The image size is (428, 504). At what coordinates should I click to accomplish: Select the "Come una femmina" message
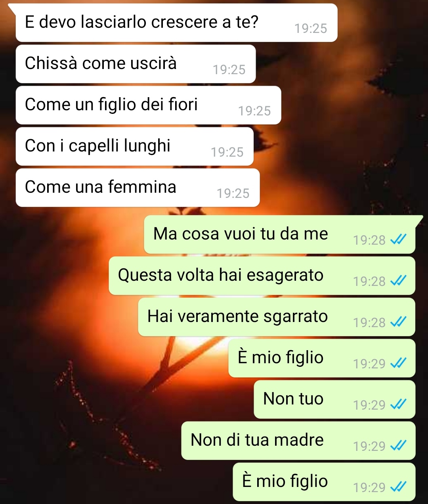point(138,188)
